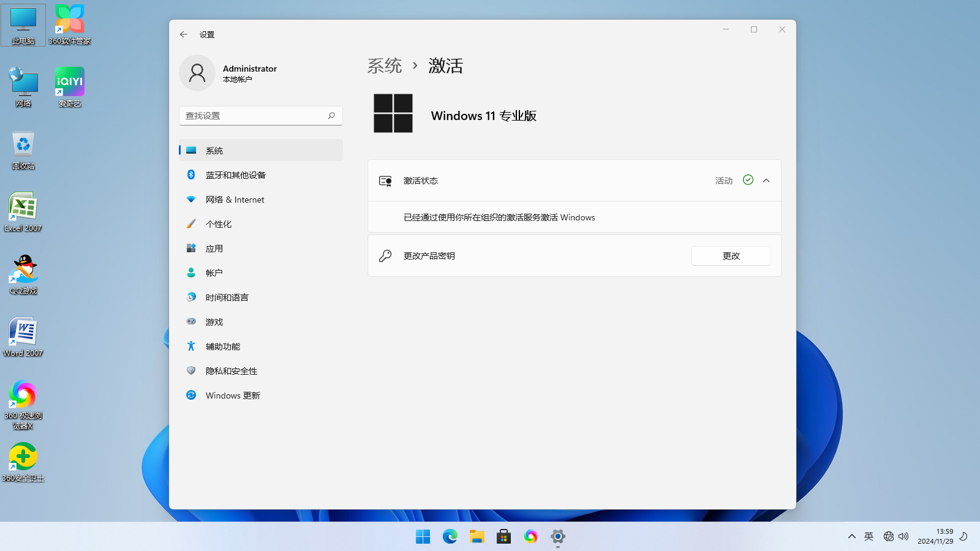Click the Windows 11 专业版 title
Image resolution: width=980 pixels, height=551 pixels.
(484, 116)
